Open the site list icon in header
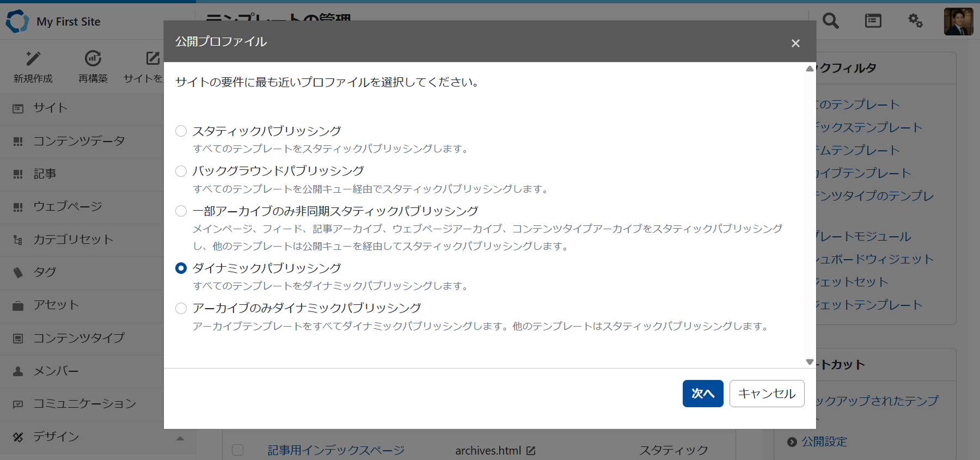 pyautogui.click(x=873, y=21)
